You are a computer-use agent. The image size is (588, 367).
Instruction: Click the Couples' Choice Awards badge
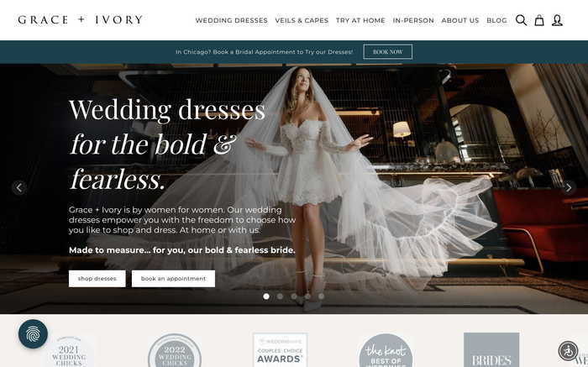tap(280, 350)
